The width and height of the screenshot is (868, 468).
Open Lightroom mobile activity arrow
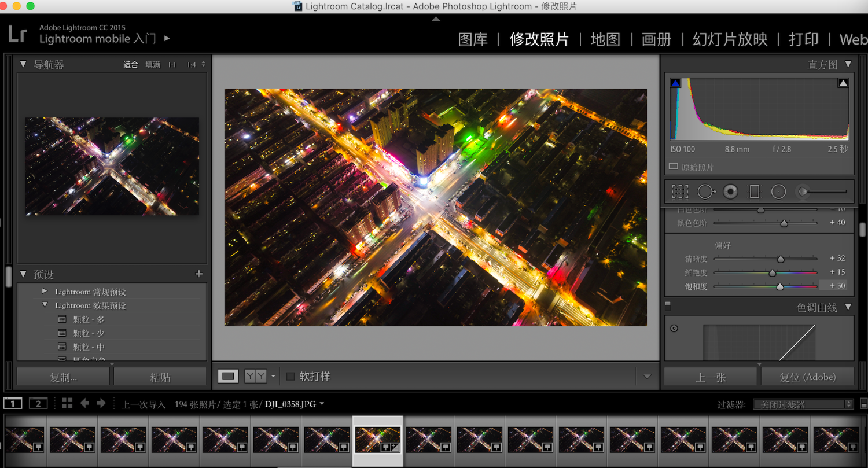[167, 38]
